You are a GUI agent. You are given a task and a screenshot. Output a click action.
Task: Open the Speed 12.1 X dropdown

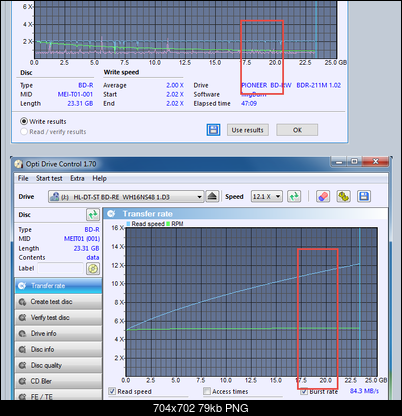(x=267, y=197)
